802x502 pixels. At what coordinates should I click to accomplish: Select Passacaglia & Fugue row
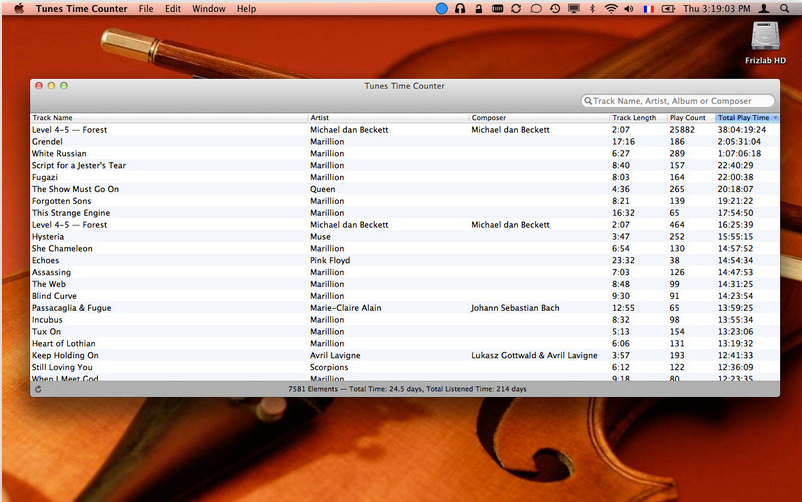coord(405,308)
